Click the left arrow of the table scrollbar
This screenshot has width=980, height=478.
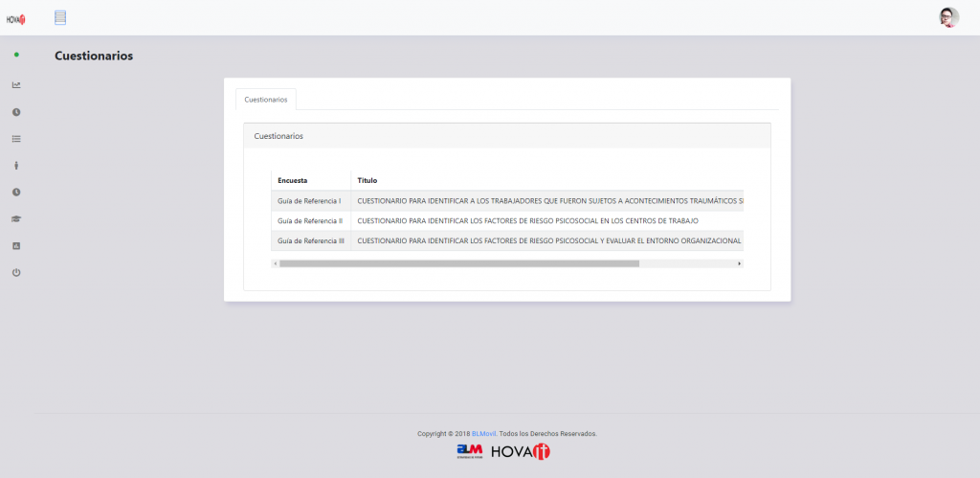point(276,262)
